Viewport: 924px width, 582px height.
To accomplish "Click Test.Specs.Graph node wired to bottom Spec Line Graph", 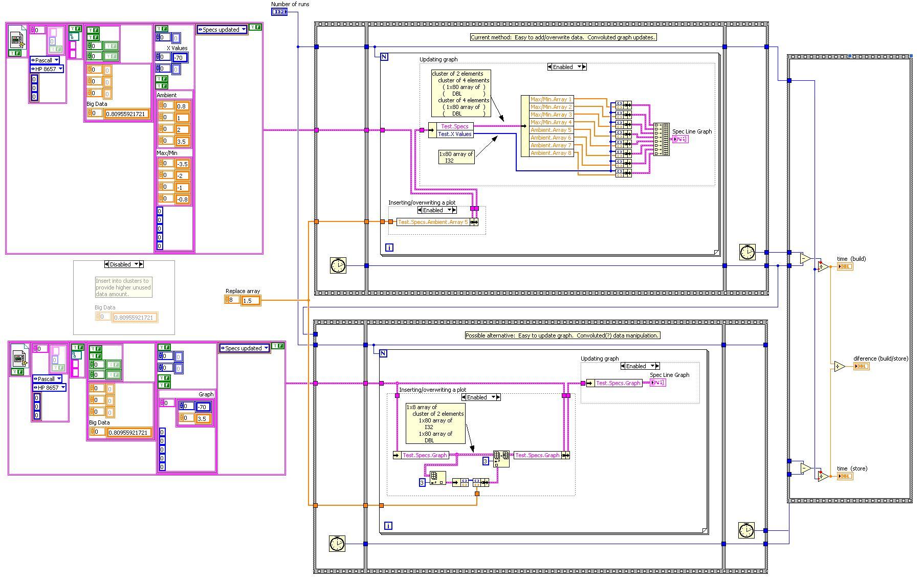I will coord(614,383).
